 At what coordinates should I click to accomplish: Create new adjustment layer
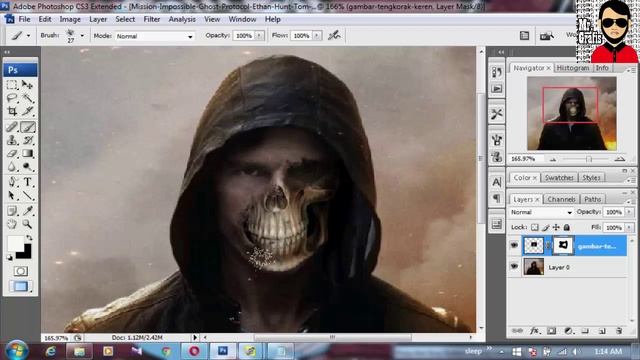pyautogui.click(x=568, y=331)
